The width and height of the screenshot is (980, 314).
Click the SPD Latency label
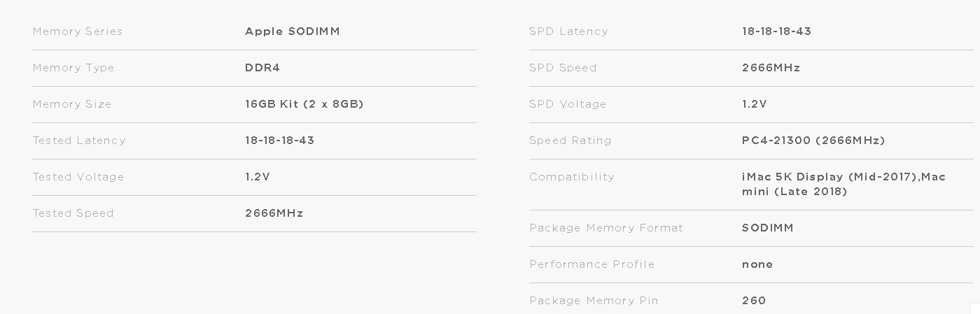point(568,31)
